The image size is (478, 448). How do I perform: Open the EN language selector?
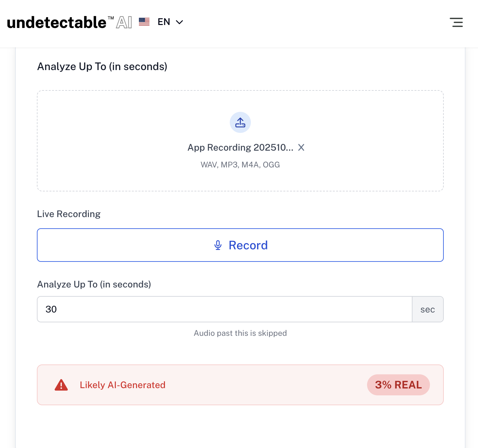coord(164,22)
